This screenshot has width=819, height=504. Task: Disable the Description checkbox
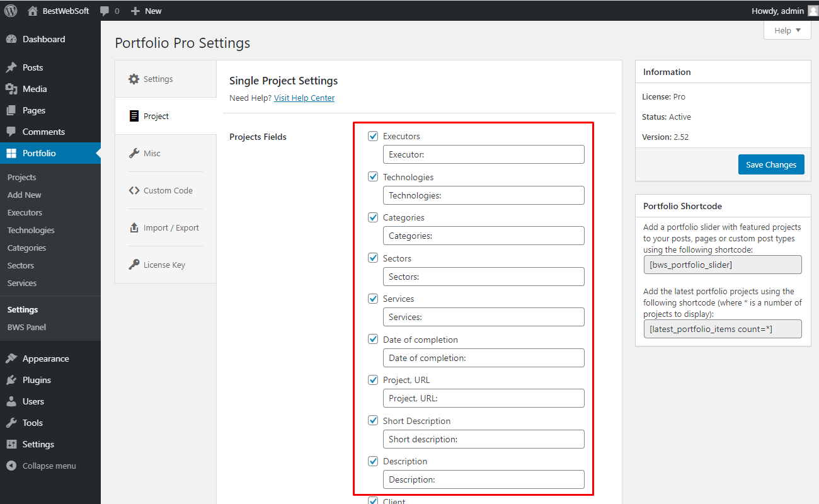[373, 461]
